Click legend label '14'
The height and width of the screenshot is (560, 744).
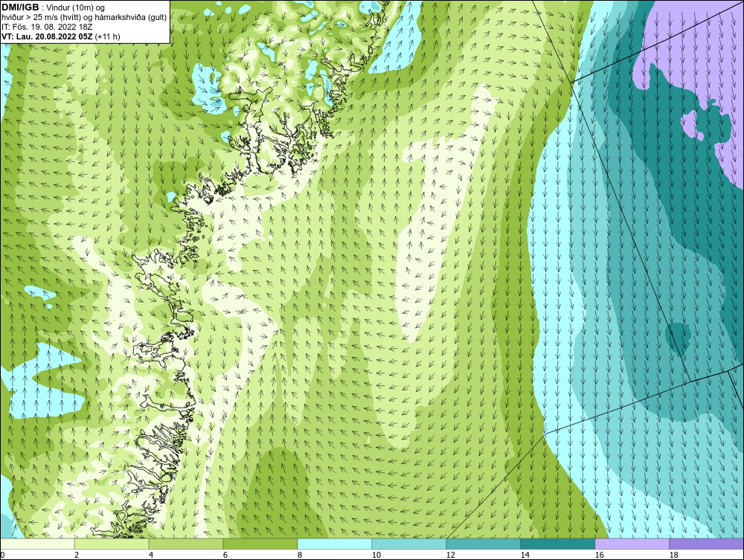click(x=525, y=555)
